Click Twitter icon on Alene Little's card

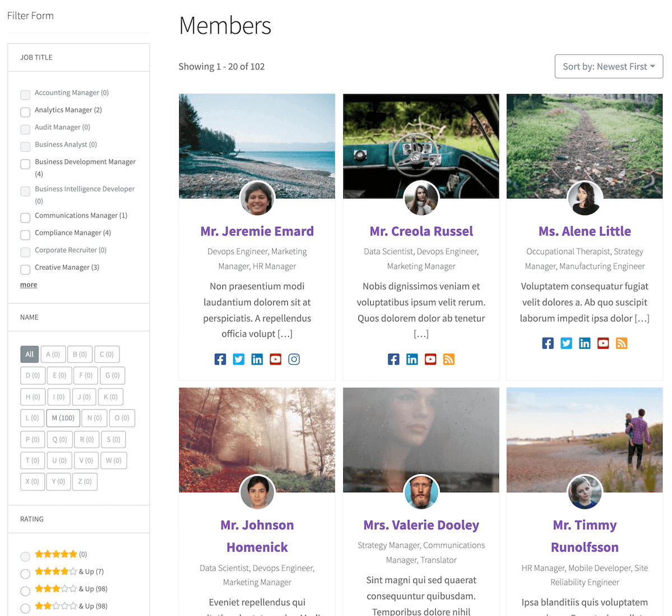566,343
